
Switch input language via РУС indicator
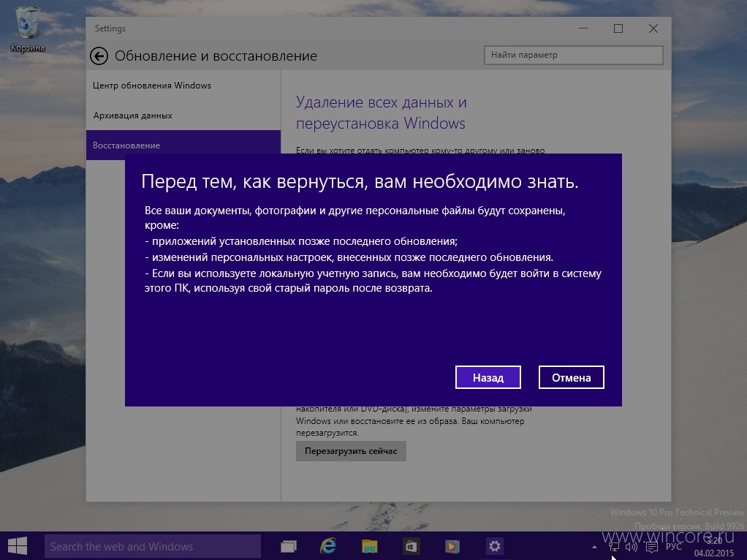(x=674, y=547)
